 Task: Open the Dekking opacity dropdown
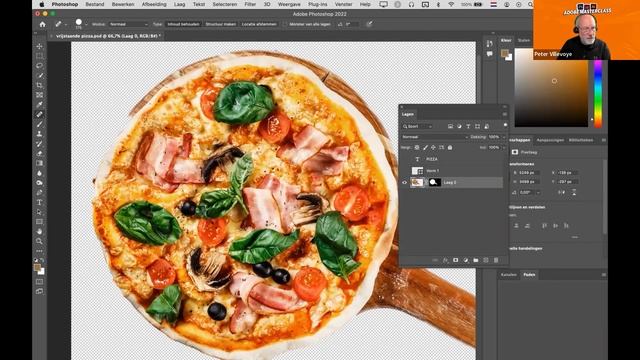coord(504,137)
